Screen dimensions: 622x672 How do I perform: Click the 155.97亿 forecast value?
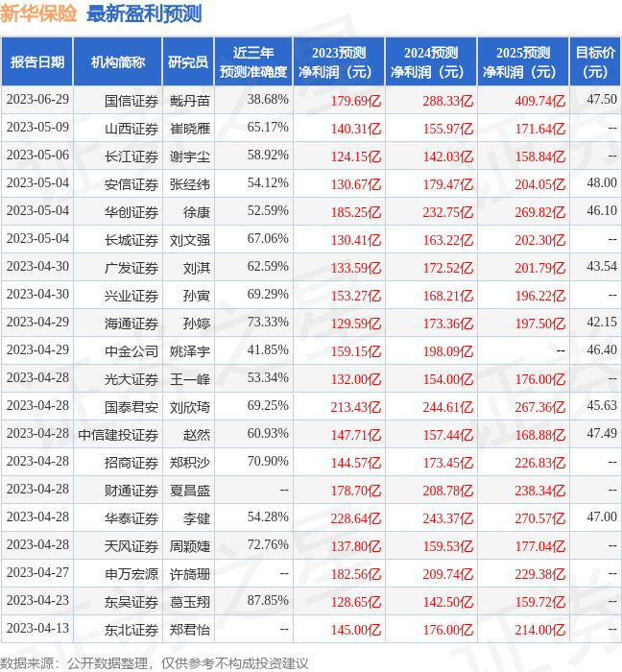tap(448, 129)
